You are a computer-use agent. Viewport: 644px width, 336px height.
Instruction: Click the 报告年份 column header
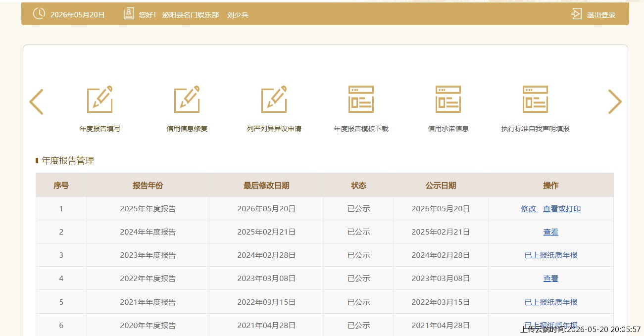click(x=148, y=186)
